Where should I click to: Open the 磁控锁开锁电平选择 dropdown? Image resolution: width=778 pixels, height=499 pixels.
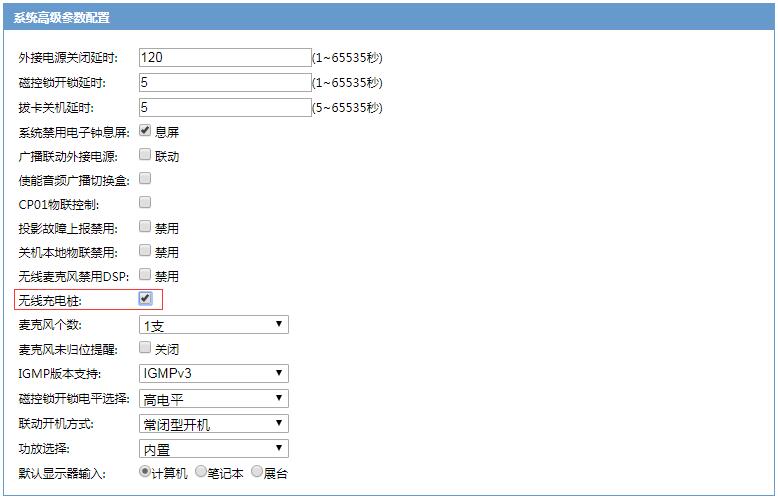coord(213,399)
